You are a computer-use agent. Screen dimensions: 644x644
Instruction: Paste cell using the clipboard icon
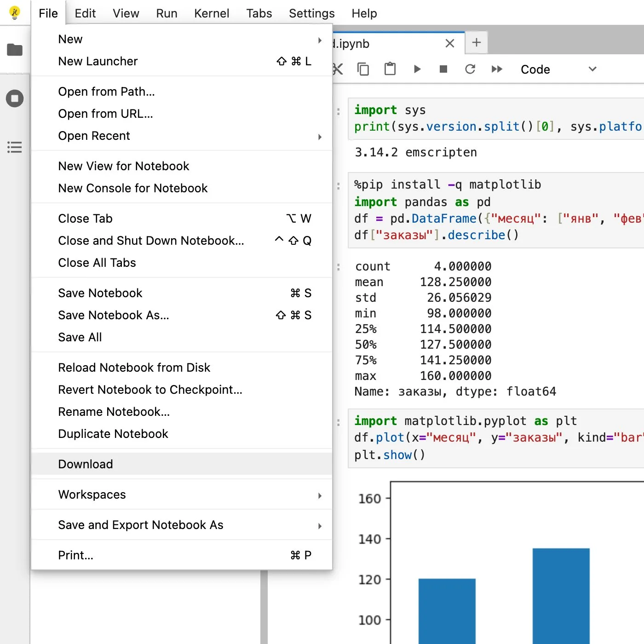[x=390, y=69]
